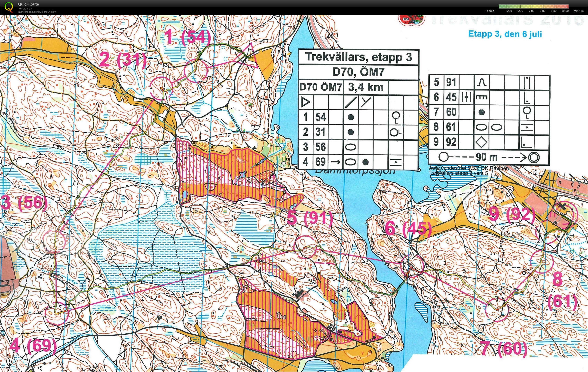Screen dimensions: 588x372
Task: Click the first oval symbol in row 8
Action: point(481,127)
